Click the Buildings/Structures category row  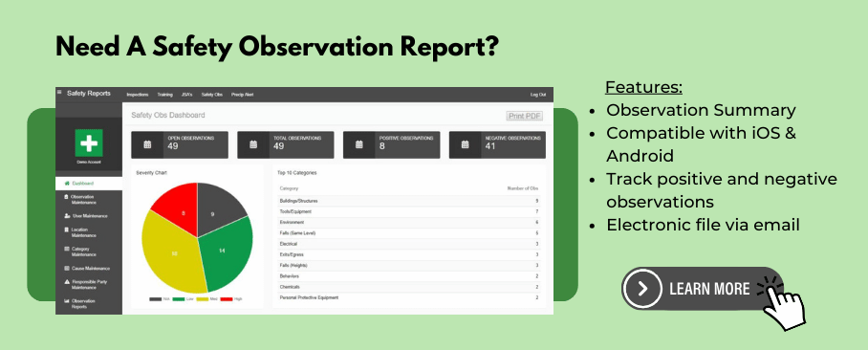(x=409, y=201)
